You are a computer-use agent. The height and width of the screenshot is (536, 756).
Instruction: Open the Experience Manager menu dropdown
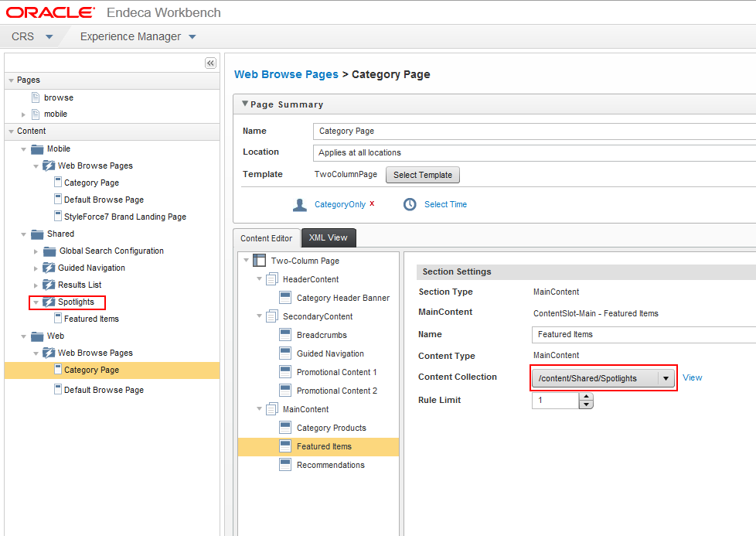pyautogui.click(x=192, y=37)
